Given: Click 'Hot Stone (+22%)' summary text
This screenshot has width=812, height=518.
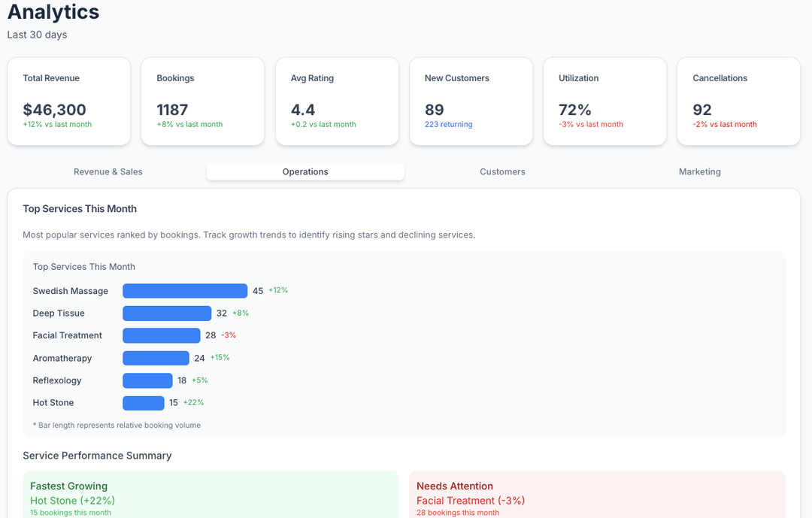Looking at the screenshot, I should point(72,501).
